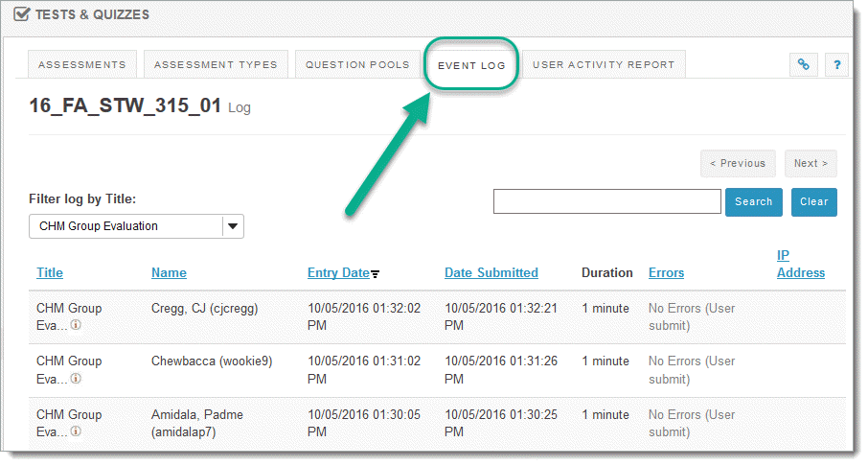Open the Filter log by Title dropdown
Image resolution: width=868 pixels, height=466 pixels.
point(136,226)
